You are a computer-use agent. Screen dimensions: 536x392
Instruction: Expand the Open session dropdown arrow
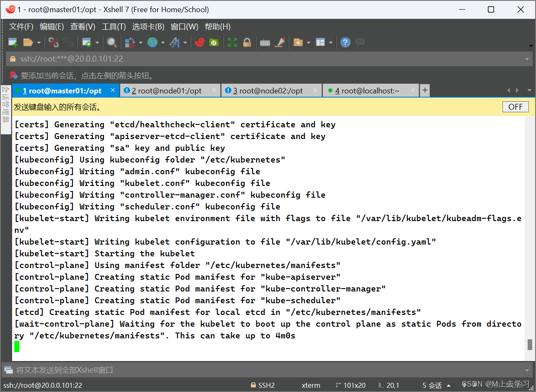(39, 42)
